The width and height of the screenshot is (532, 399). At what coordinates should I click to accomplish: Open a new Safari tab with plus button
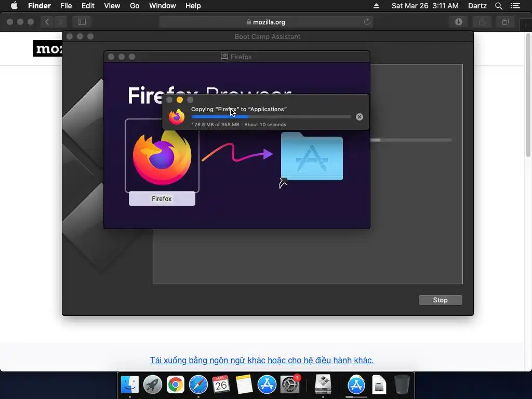point(525,25)
